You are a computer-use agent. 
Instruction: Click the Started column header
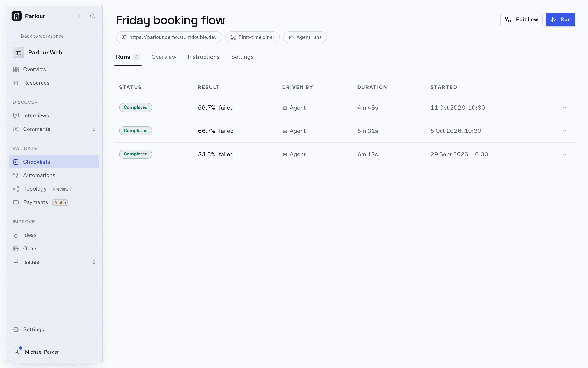point(444,87)
